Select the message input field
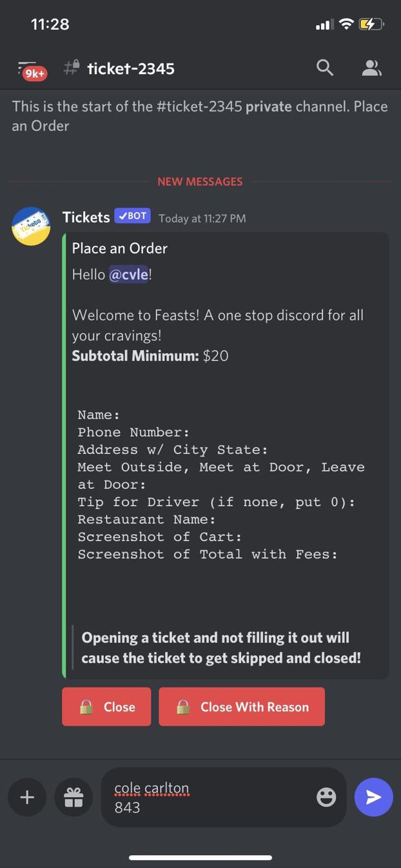The image size is (401, 868). [223, 797]
